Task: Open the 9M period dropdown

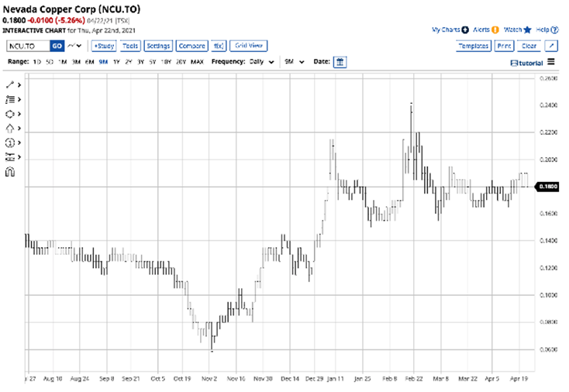Action: pos(295,62)
